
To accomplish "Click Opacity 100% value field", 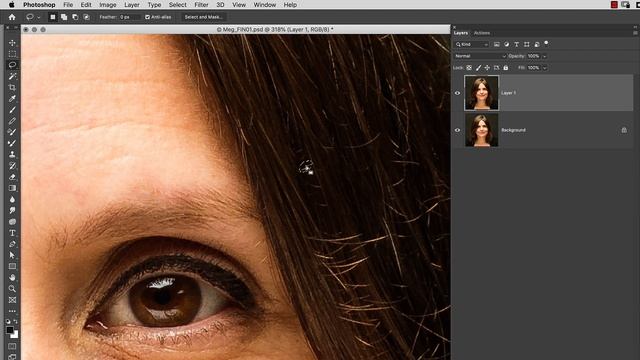I will click(533, 56).
